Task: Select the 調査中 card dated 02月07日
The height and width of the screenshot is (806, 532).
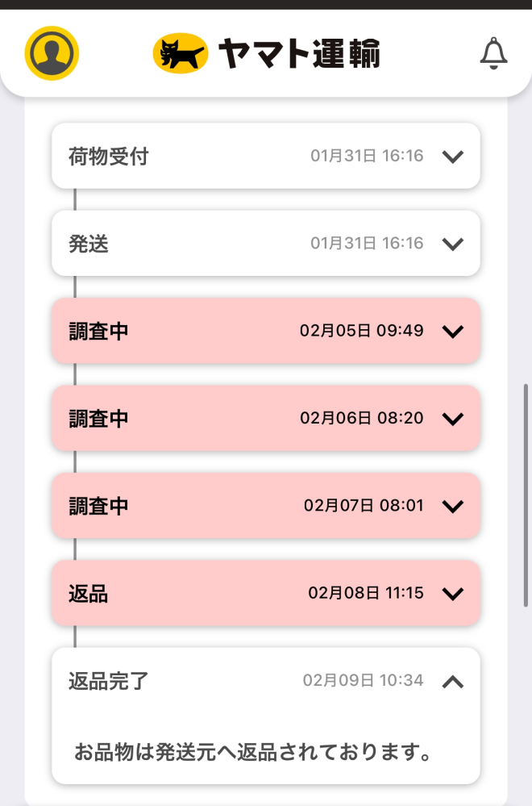Action: point(266,505)
